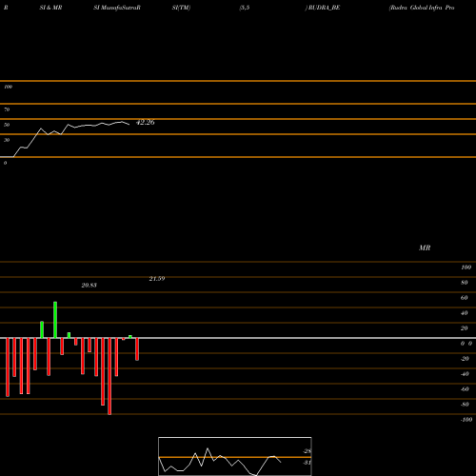Click the -100 label on MR axis

click(466, 420)
